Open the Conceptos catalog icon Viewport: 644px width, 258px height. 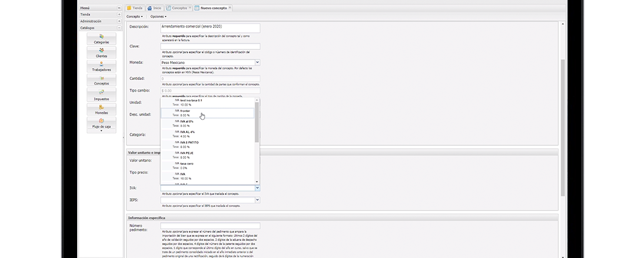tap(101, 81)
